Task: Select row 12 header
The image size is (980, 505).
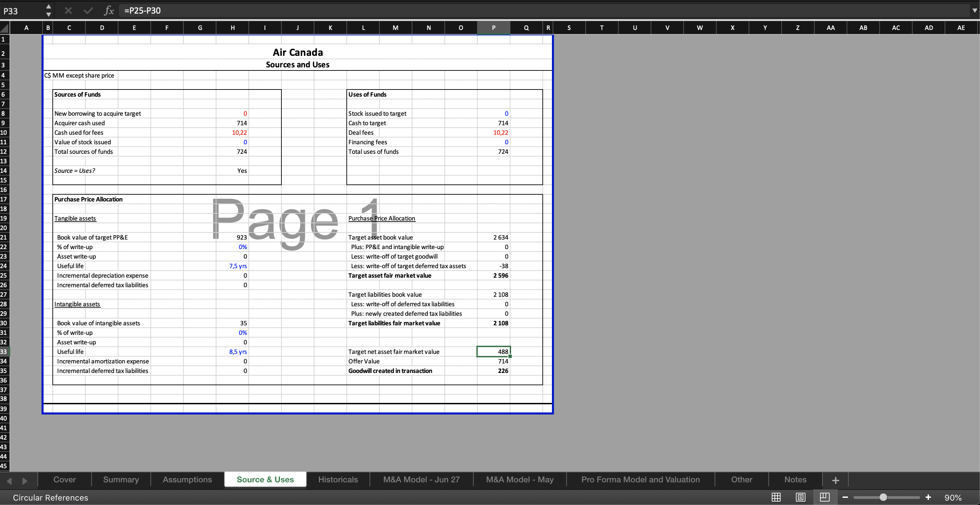Action: coord(4,151)
